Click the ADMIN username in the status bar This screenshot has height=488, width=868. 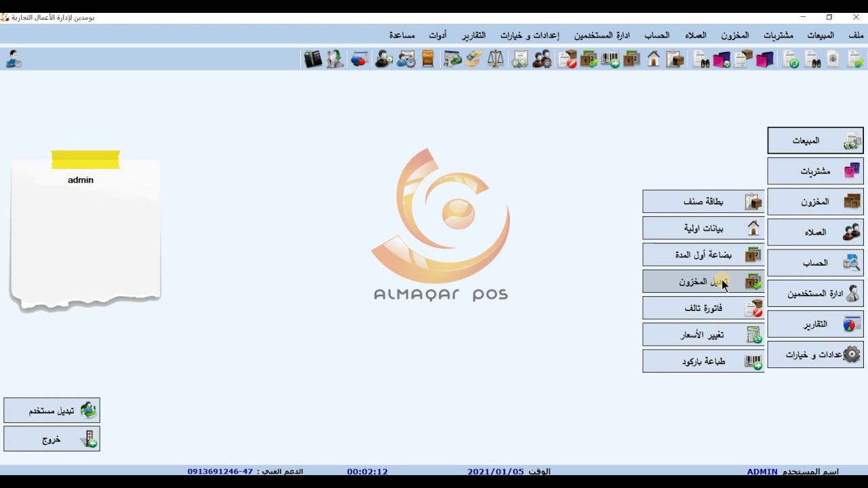[762, 472]
